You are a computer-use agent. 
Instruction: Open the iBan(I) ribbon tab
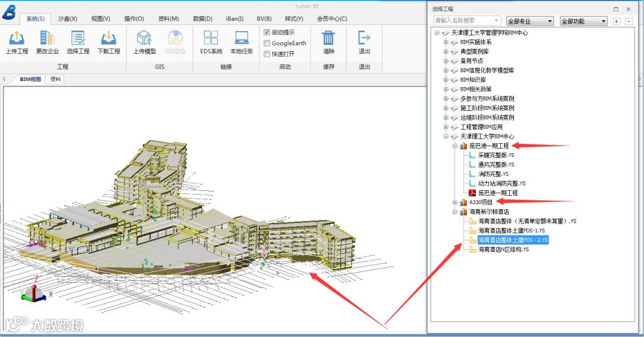234,19
